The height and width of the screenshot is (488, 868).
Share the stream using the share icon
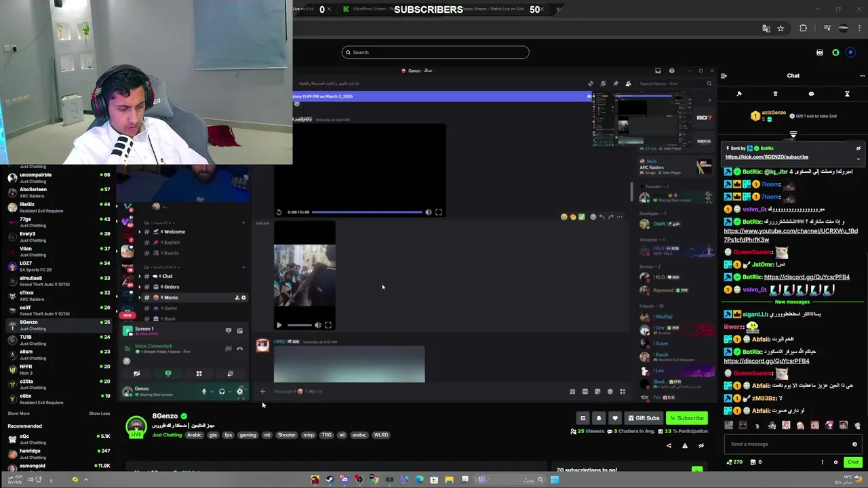[669, 445]
